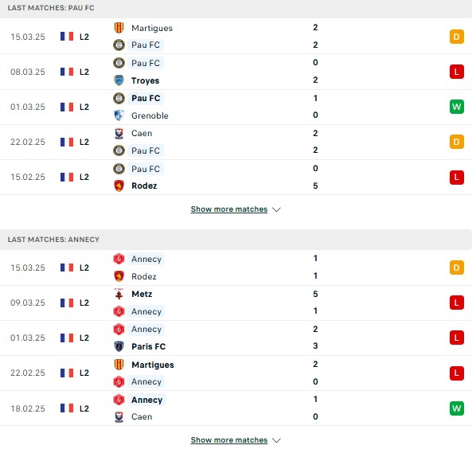Expand the chevron under Pau FC matches
Viewport: 476px width, 453px height.
pyautogui.click(x=276, y=209)
